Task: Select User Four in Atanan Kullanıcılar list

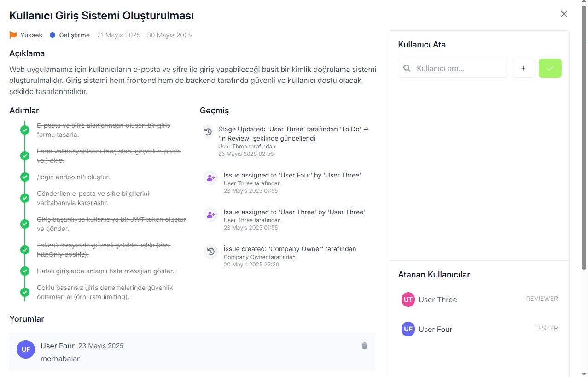Action: (479, 329)
